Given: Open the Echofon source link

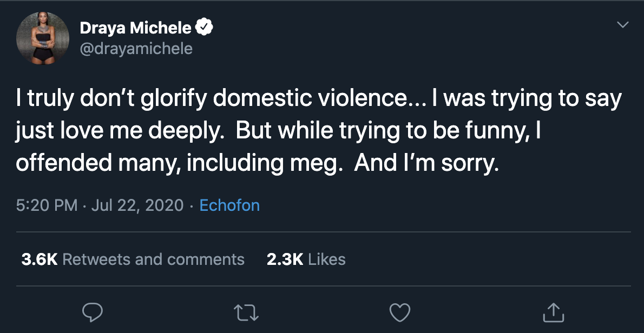Looking at the screenshot, I should 229,205.
